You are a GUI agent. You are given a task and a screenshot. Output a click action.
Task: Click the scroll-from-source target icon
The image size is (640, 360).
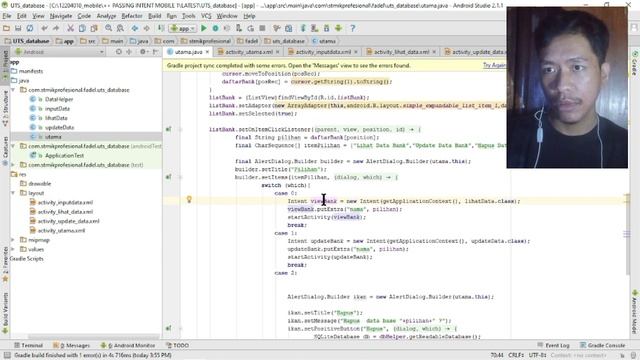pyautogui.click(x=119, y=52)
